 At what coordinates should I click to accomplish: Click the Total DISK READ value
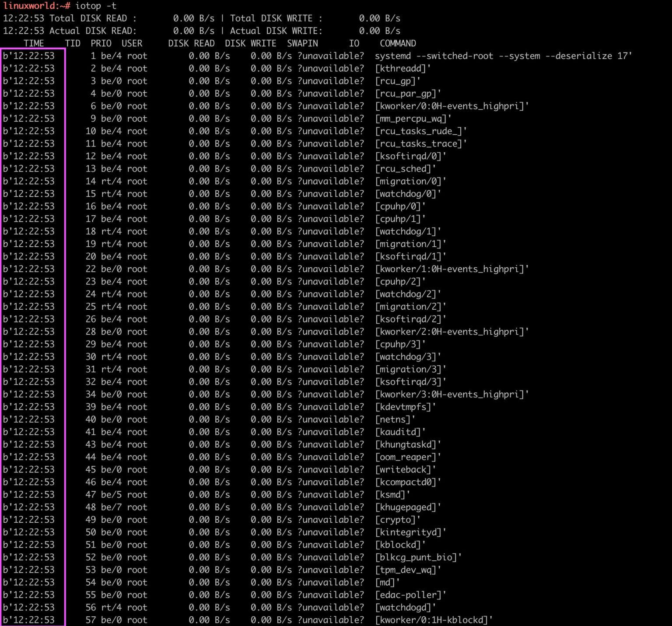[193, 18]
